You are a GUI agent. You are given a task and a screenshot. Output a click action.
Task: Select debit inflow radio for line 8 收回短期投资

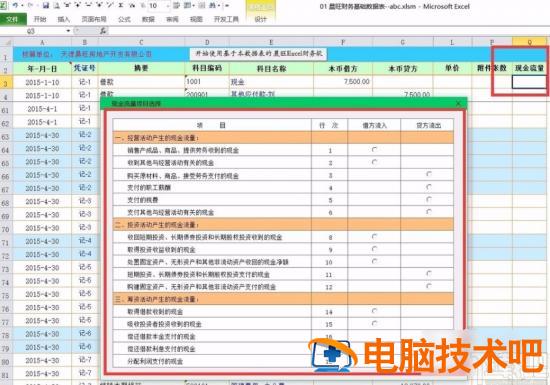pyautogui.click(x=374, y=237)
